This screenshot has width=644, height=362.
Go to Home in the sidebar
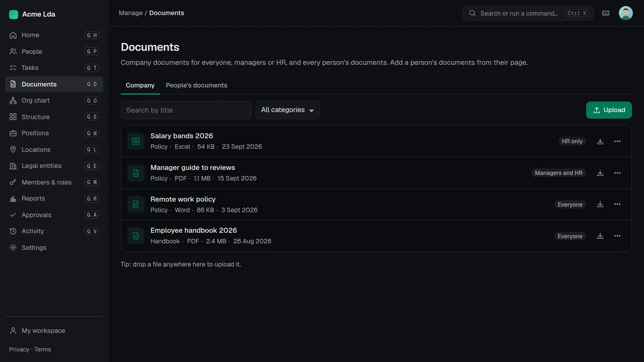[54, 35]
